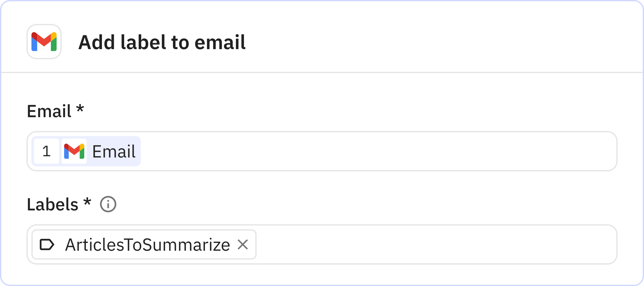Click the ArticlesToSummarize label text
This screenshot has width=644, height=286.
[146, 245]
